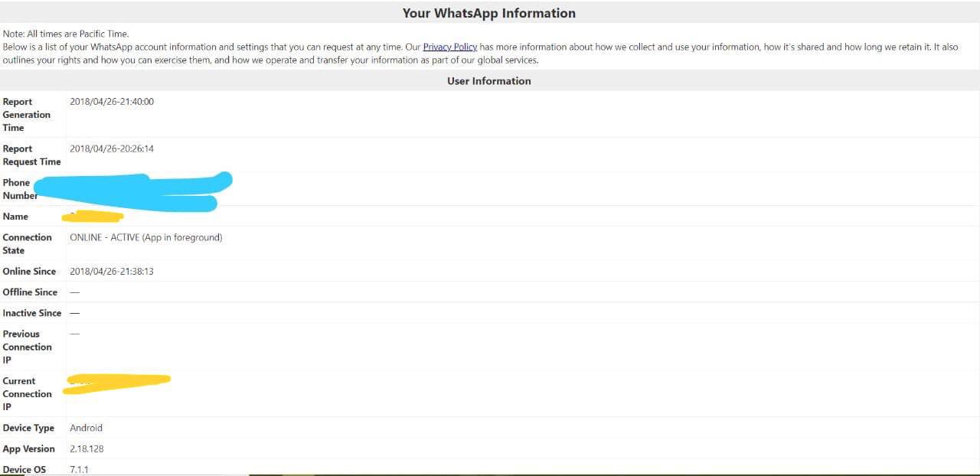Click the 'Phone Number' label
The image size is (980, 476).
(x=20, y=189)
